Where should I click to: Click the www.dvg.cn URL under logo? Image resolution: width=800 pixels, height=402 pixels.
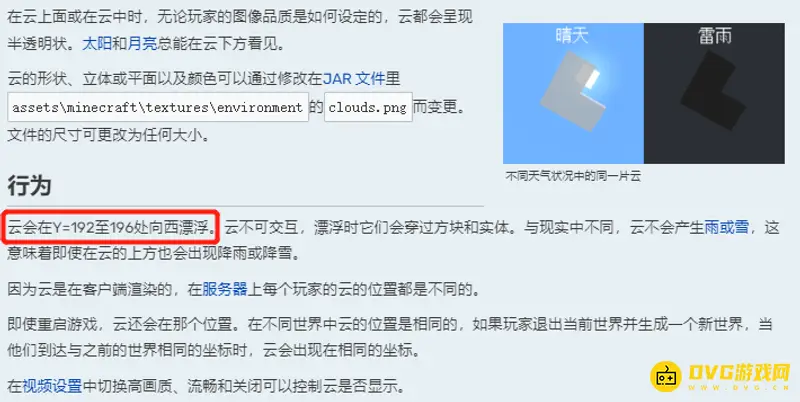(x=739, y=388)
